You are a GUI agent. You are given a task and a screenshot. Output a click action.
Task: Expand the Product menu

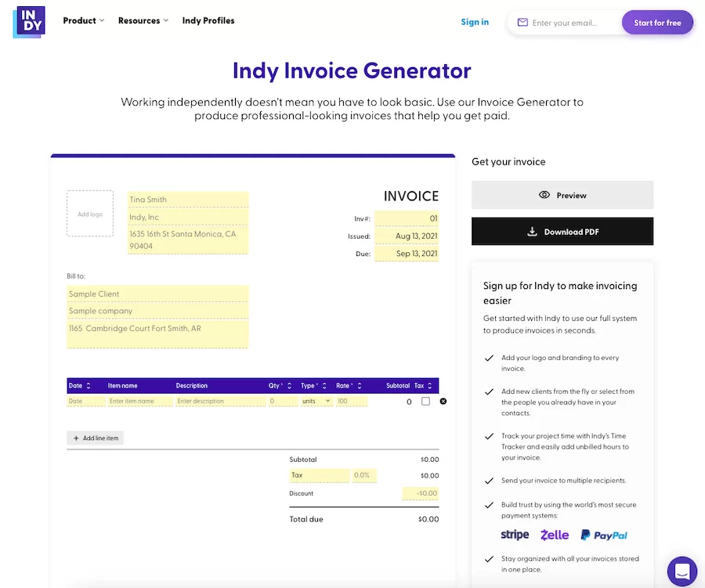84,20
